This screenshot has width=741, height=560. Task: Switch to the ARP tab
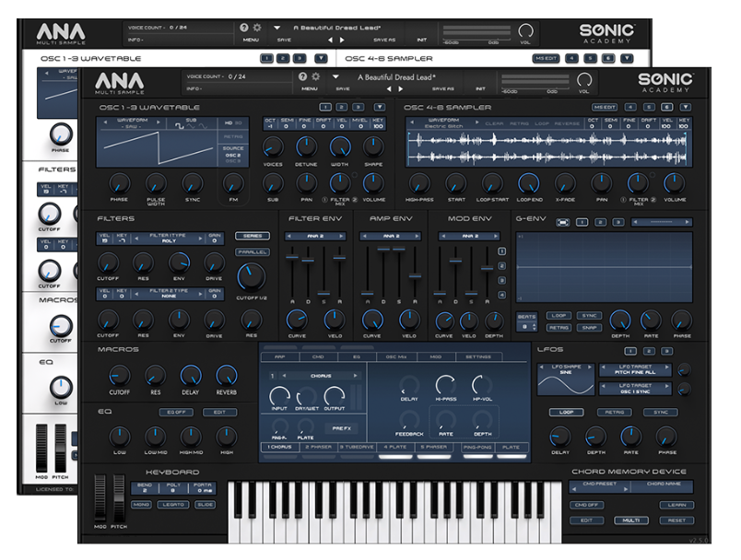[280, 357]
